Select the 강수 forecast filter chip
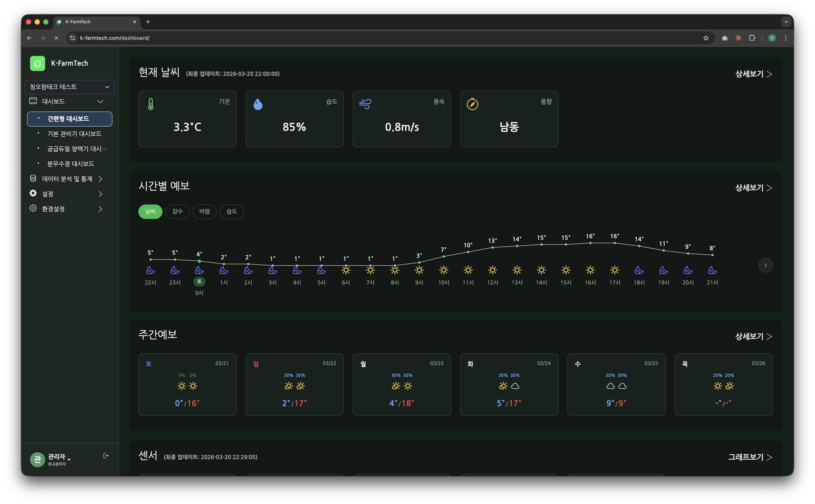The height and width of the screenshot is (504, 815). click(177, 211)
